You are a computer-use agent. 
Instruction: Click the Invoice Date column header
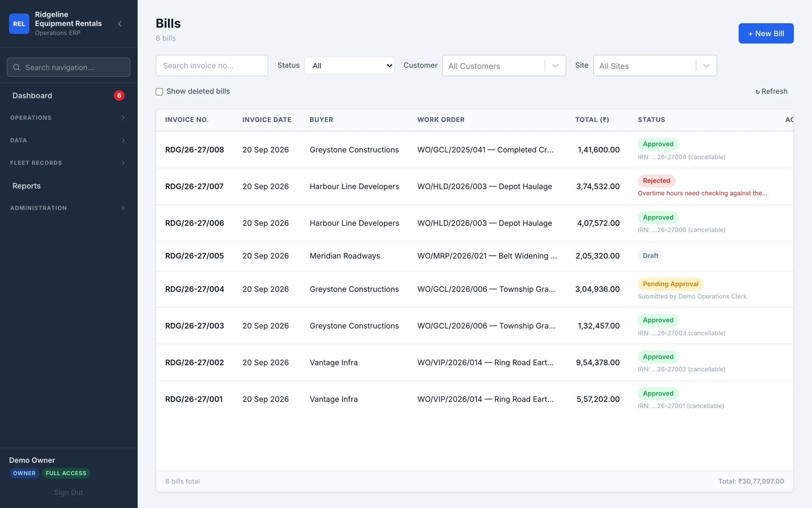pyautogui.click(x=267, y=119)
